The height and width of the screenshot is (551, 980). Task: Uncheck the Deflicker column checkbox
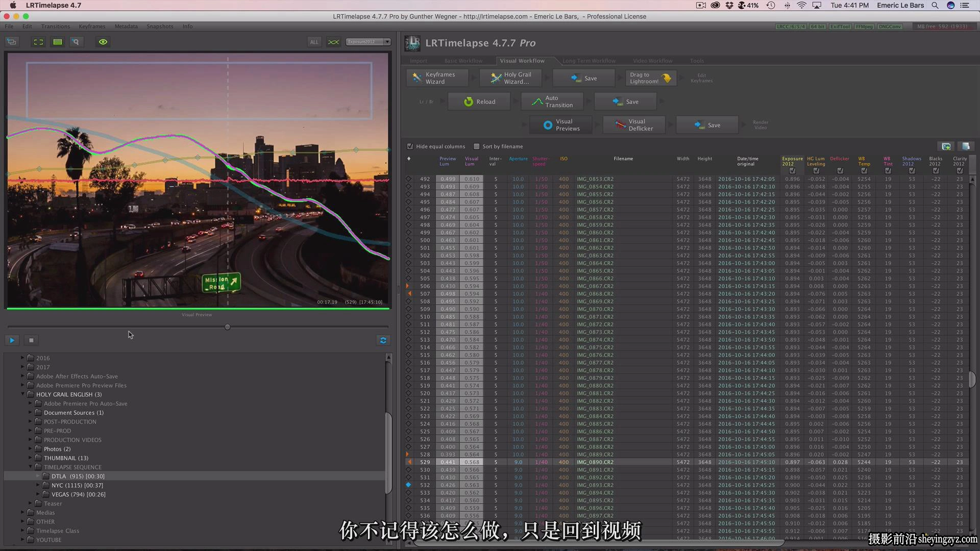tap(840, 171)
